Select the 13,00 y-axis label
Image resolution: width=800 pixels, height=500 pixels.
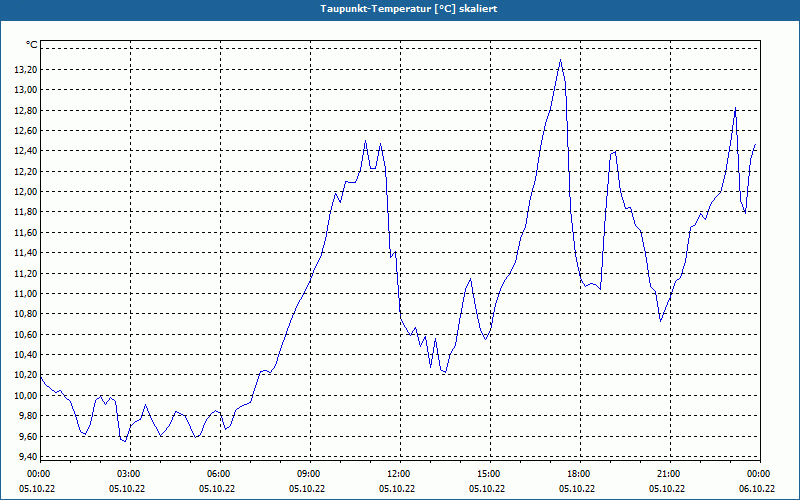pos(27,90)
